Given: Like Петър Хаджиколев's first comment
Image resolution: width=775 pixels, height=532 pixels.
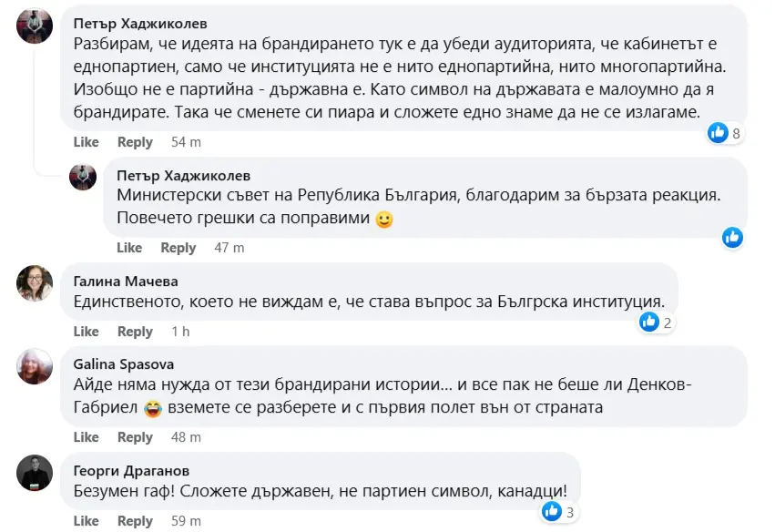Looking at the screenshot, I should [86, 142].
